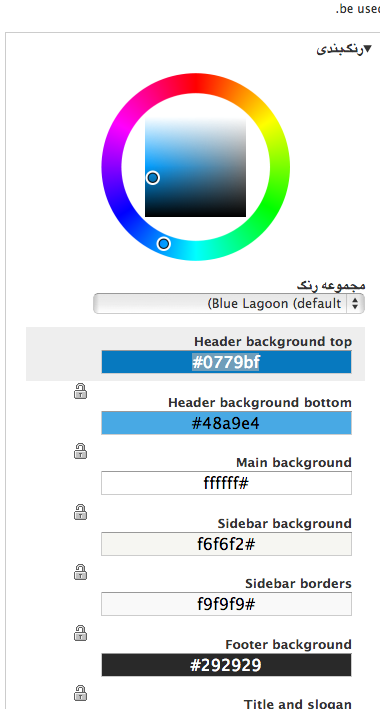The height and width of the screenshot is (709, 380).
Task: Pick black corner of the saturation square
Action: coord(242,213)
